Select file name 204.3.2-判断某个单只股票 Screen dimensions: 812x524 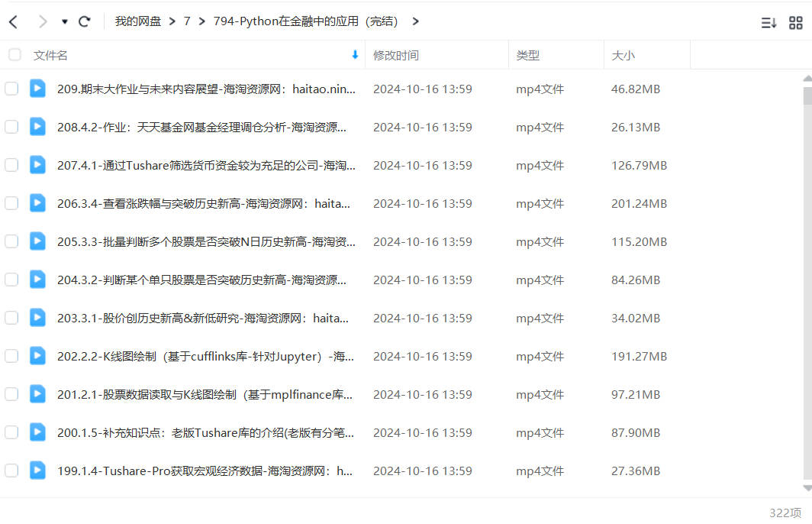(201, 280)
